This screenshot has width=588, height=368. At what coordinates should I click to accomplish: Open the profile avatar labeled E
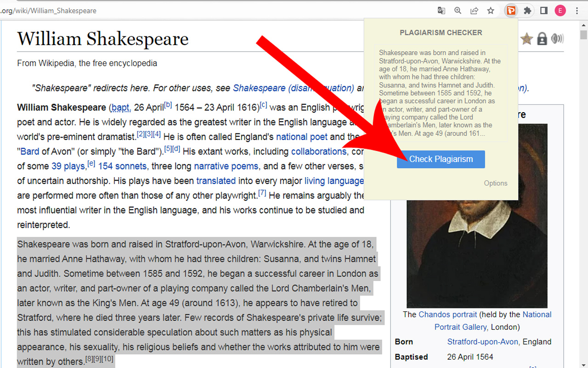(x=560, y=11)
